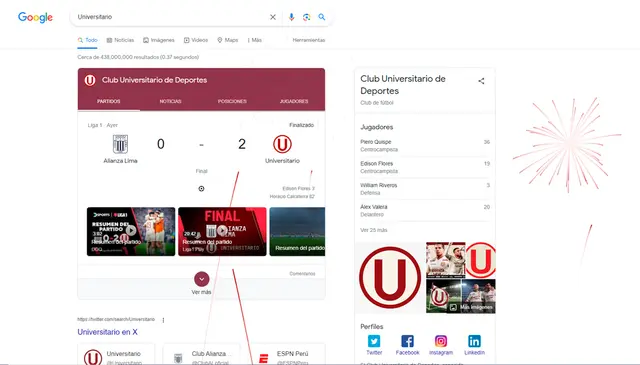Switch to the Noticias tab

click(120, 40)
